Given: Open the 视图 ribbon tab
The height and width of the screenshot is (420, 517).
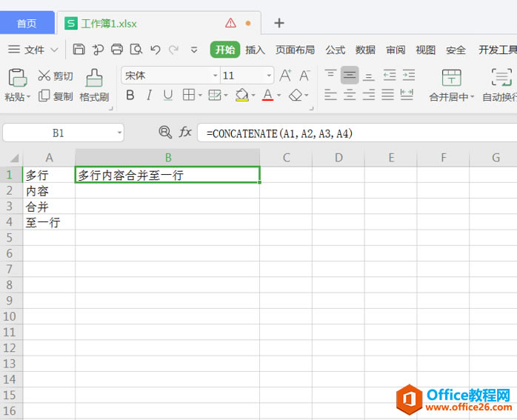Looking at the screenshot, I should pyautogui.click(x=426, y=50).
